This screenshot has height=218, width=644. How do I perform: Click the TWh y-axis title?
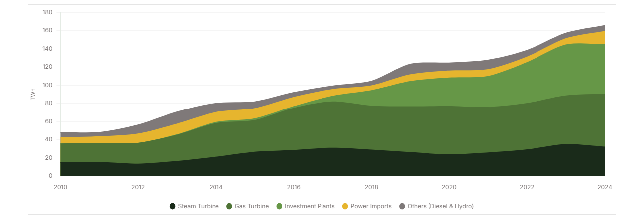33,94
